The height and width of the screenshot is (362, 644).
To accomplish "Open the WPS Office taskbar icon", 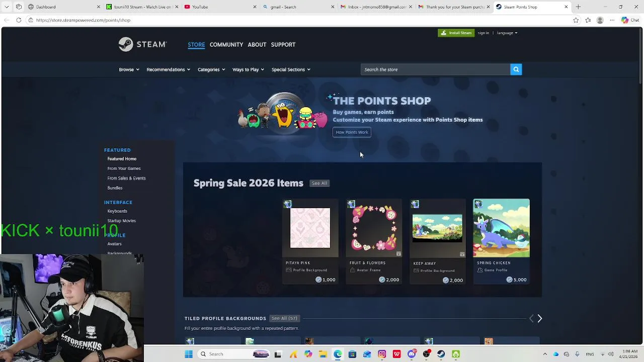I will (396, 354).
